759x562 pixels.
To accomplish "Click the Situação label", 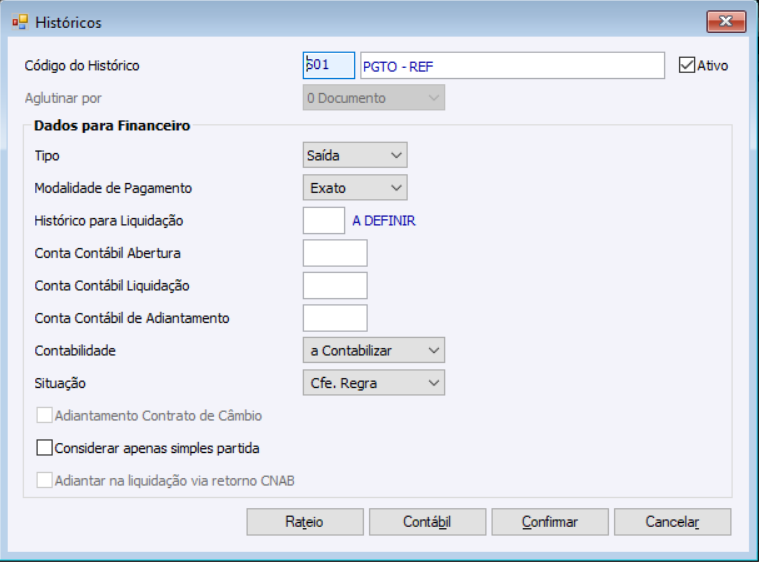I will click(x=60, y=383).
